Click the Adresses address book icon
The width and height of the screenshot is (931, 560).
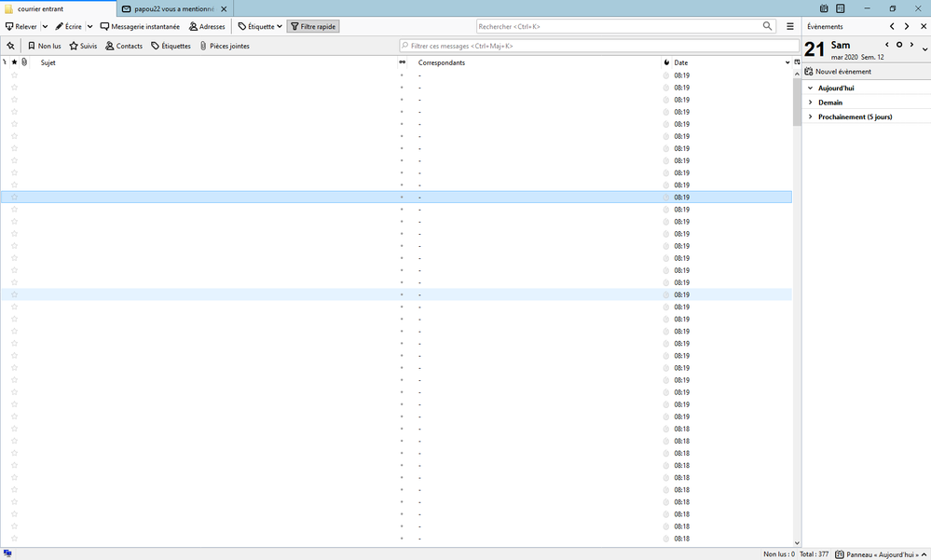click(x=207, y=27)
